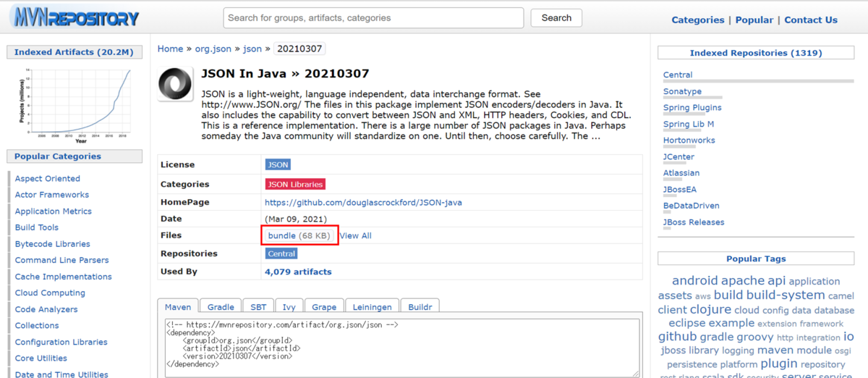Open Code Analyzers category
The width and height of the screenshot is (868, 378).
click(x=46, y=309)
